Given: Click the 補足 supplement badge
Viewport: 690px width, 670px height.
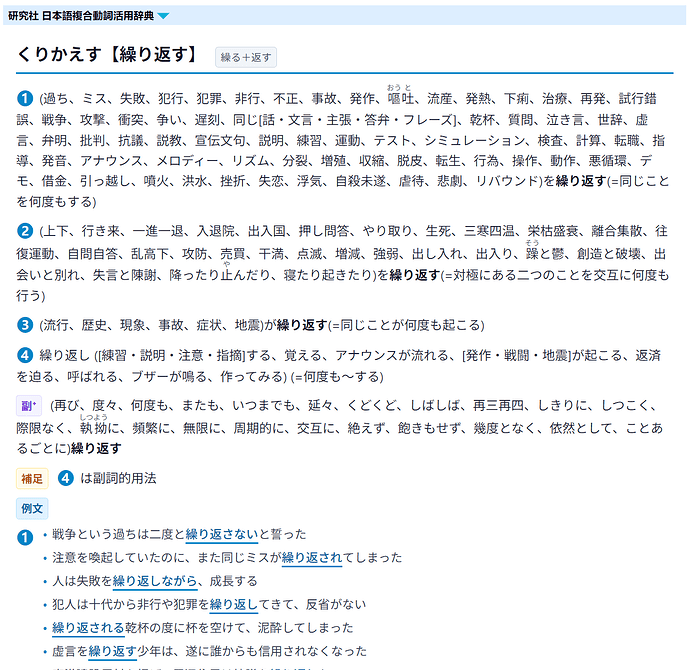Looking at the screenshot, I should coord(32,479).
